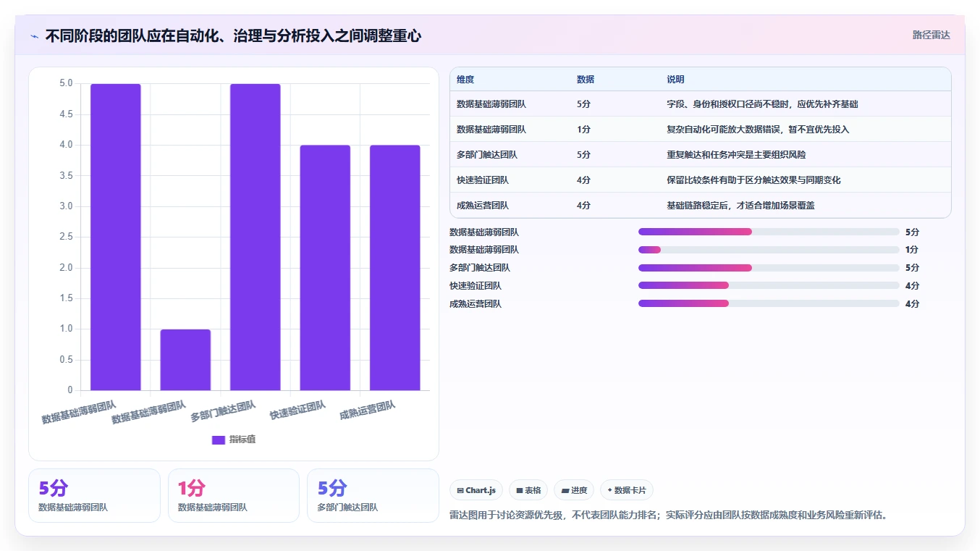Screen dimensions: 980x551
Task: Open the 5分 数据基础薄弱团队 data card
Action: coord(94,495)
